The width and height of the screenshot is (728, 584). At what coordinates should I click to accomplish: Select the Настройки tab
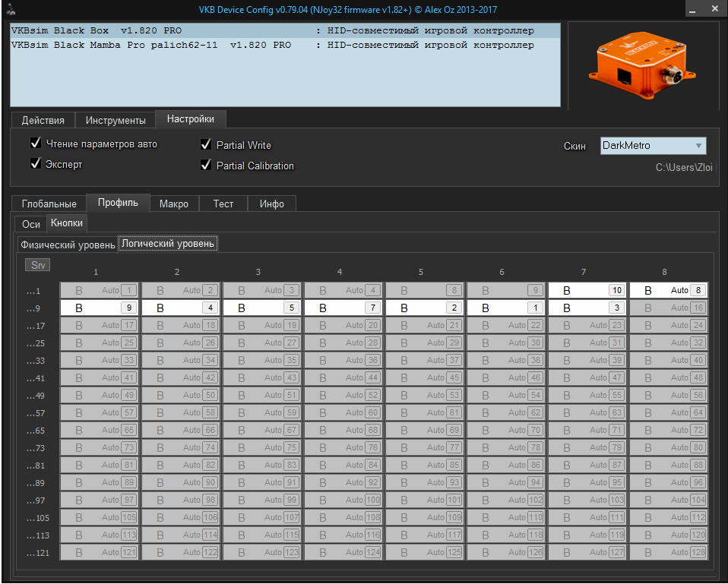(190, 119)
